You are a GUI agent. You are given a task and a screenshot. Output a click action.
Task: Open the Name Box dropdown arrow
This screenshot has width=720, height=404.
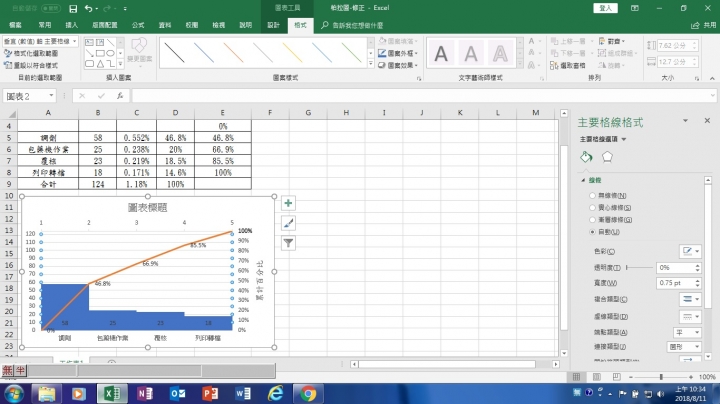[51, 95]
